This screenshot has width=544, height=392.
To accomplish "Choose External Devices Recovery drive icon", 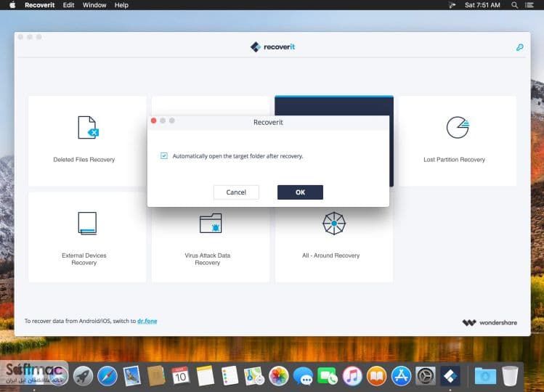I will pyautogui.click(x=87, y=224).
